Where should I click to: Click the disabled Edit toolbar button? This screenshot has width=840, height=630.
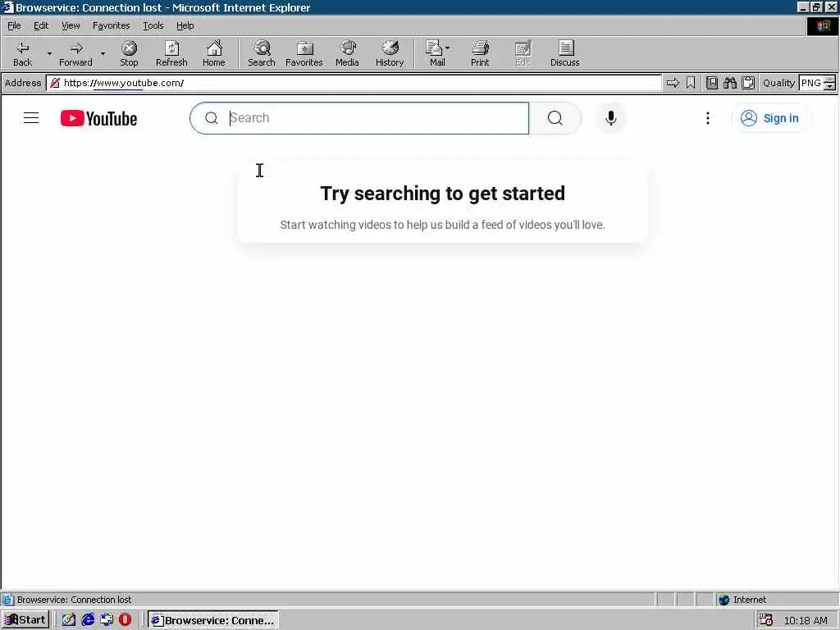coord(523,53)
